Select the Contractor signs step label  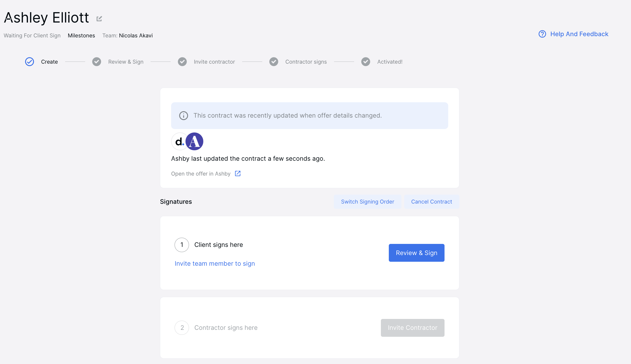coord(306,62)
